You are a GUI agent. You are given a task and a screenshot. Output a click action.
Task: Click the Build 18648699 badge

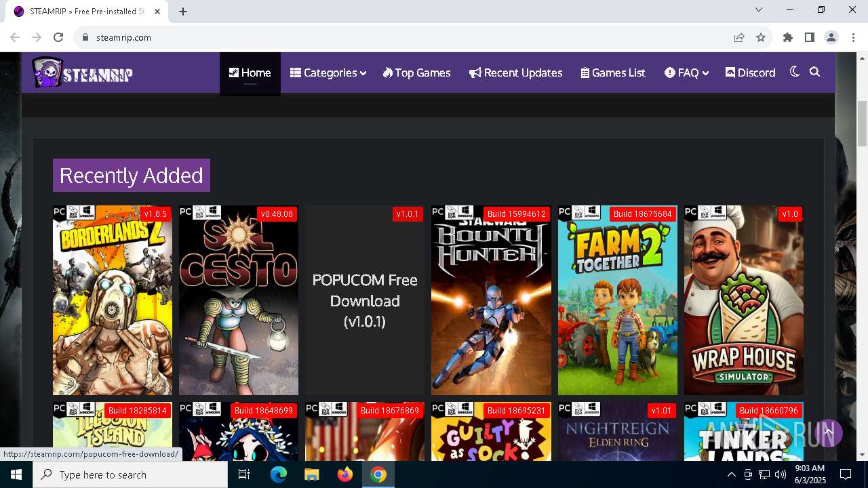pyautogui.click(x=263, y=410)
